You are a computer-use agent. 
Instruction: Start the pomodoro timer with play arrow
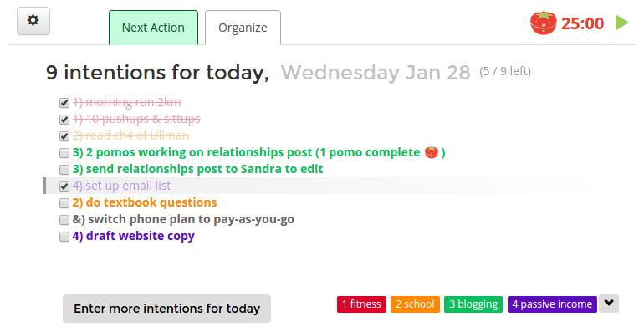(622, 23)
